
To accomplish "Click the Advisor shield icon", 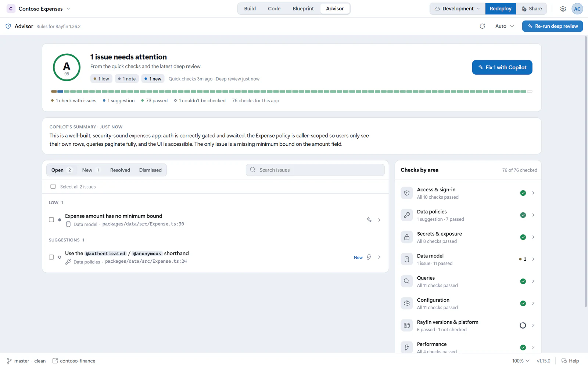I will (8, 26).
